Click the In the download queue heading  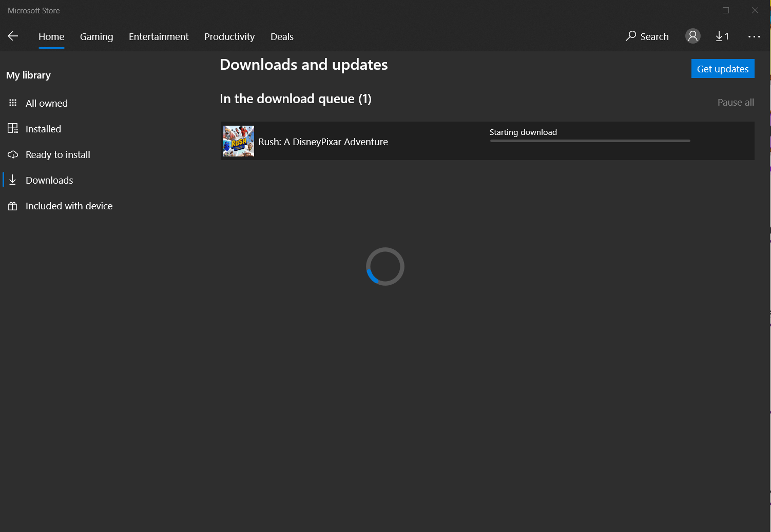296,98
